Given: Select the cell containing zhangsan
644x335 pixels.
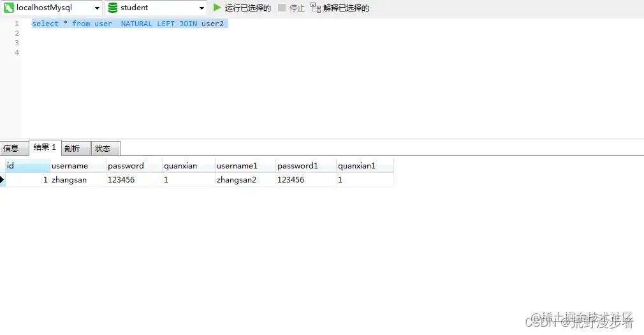Looking at the screenshot, I should [78, 180].
